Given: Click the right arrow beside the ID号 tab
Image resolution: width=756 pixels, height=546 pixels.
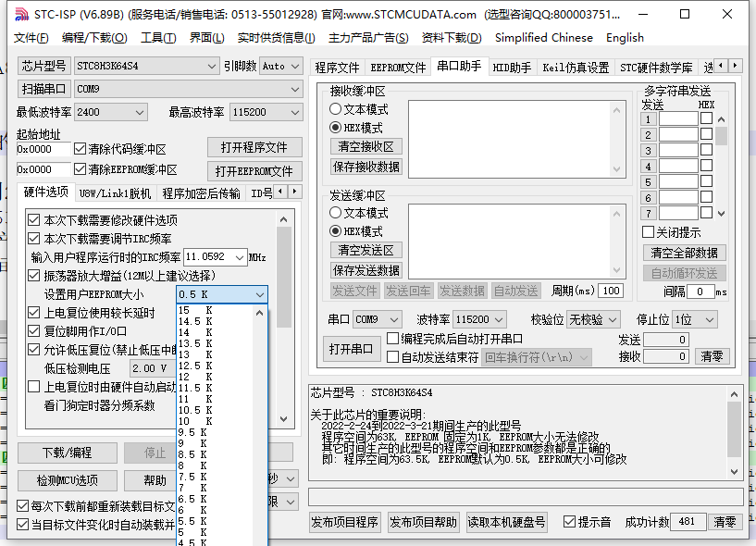Looking at the screenshot, I should (295, 192).
